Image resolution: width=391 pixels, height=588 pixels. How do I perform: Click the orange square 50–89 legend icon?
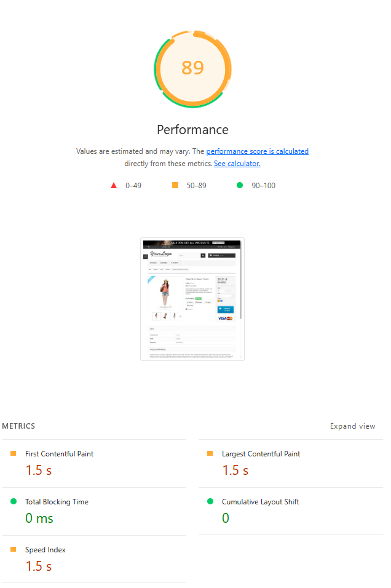(x=175, y=185)
